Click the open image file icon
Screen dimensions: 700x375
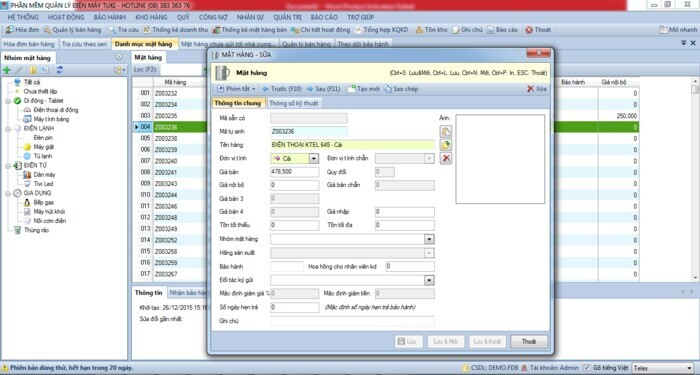(446, 145)
